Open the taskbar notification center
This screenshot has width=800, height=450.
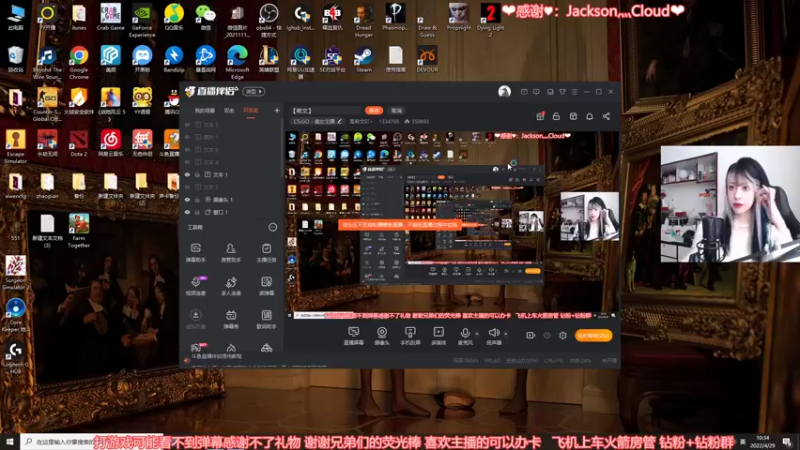(787, 442)
